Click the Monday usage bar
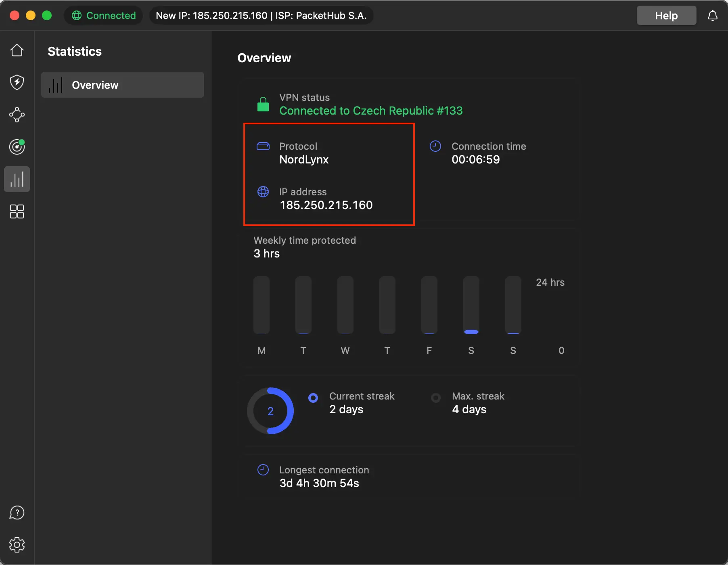This screenshot has width=728, height=565. (x=261, y=305)
